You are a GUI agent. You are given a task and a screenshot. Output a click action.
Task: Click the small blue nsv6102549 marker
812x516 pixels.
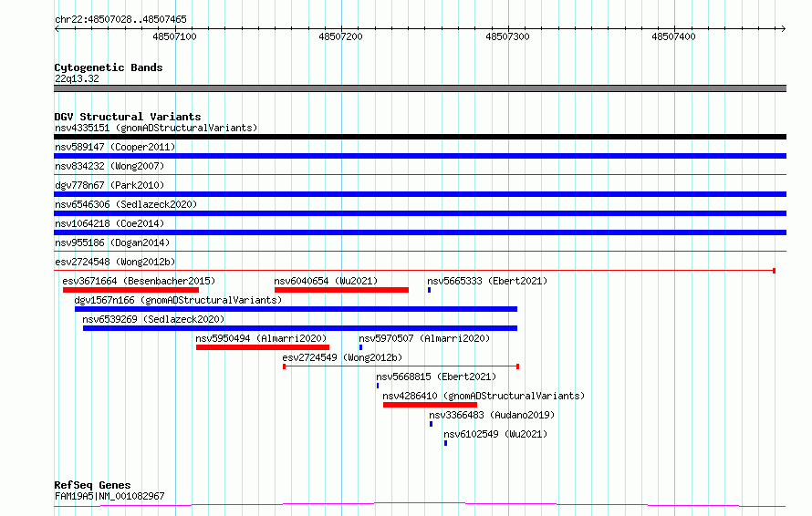[x=445, y=443]
